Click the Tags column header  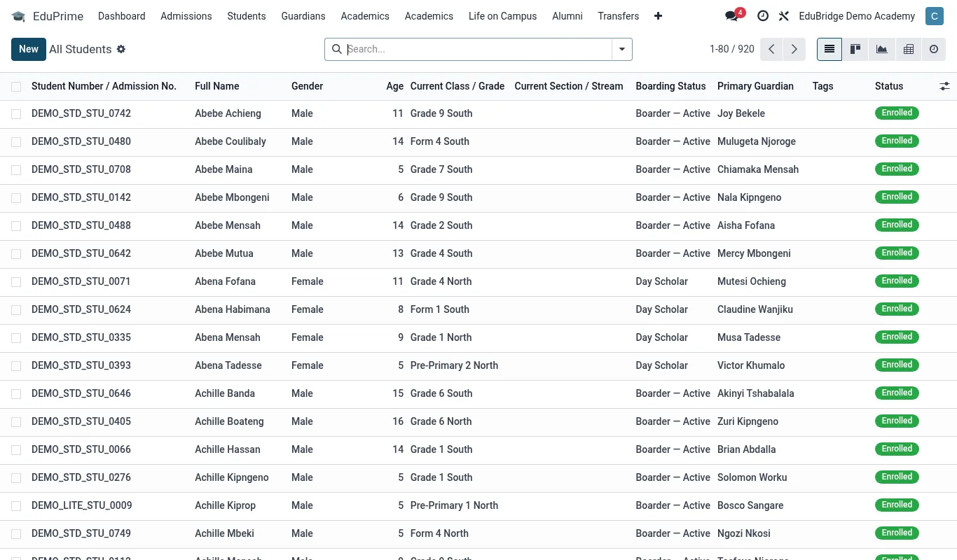coord(823,86)
